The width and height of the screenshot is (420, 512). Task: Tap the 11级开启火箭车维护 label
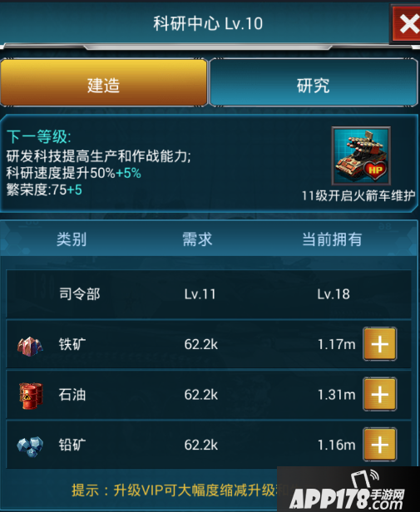[x=358, y=195]
